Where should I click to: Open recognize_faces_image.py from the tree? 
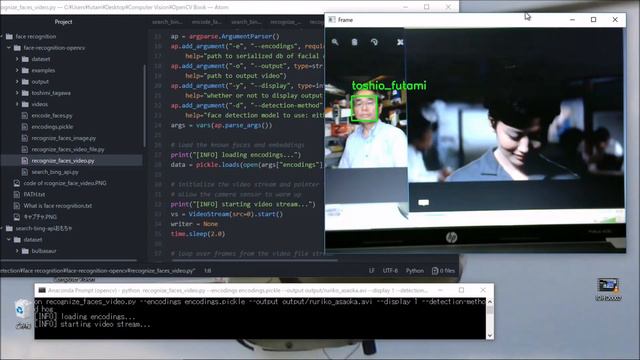[x=64, y=138]
